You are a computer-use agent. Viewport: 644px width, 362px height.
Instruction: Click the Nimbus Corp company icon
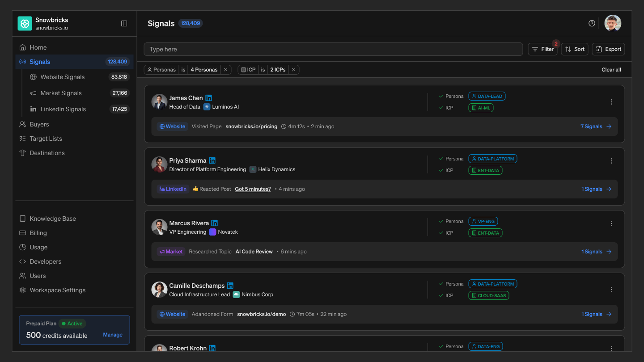point(236,295)
